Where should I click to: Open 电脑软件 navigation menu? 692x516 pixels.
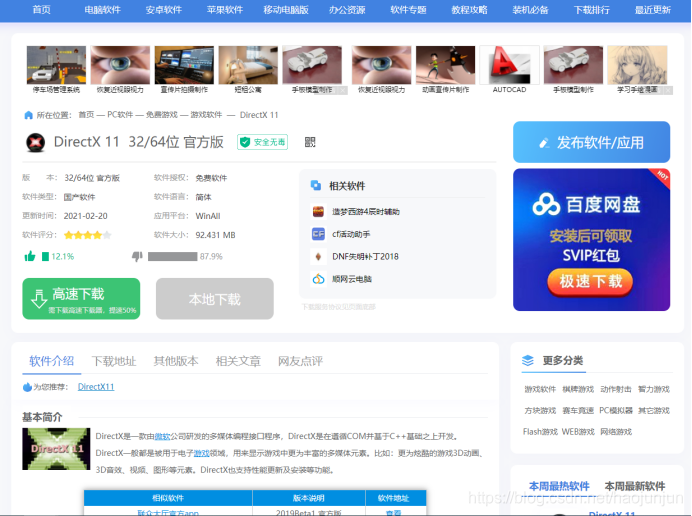coord(102,10)
